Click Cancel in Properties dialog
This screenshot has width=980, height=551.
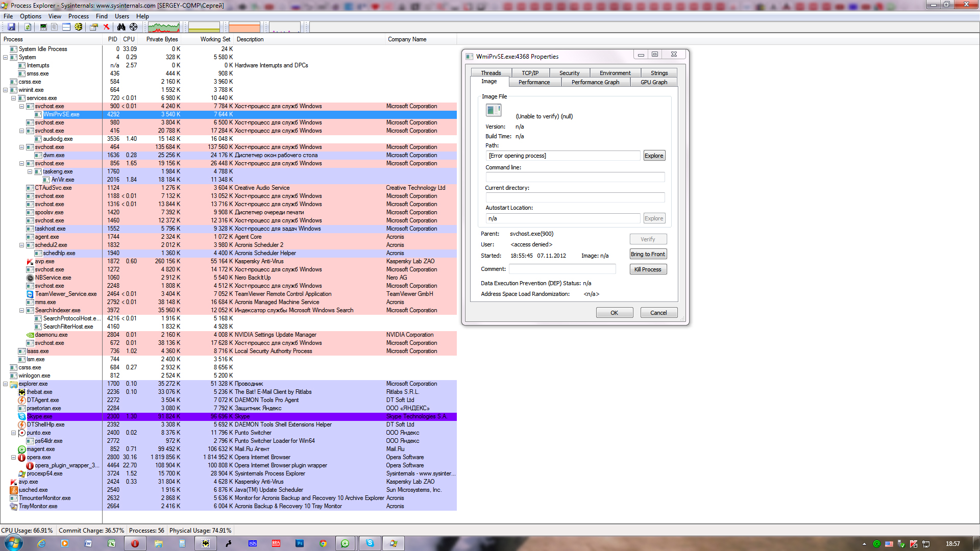coord(658,313)
